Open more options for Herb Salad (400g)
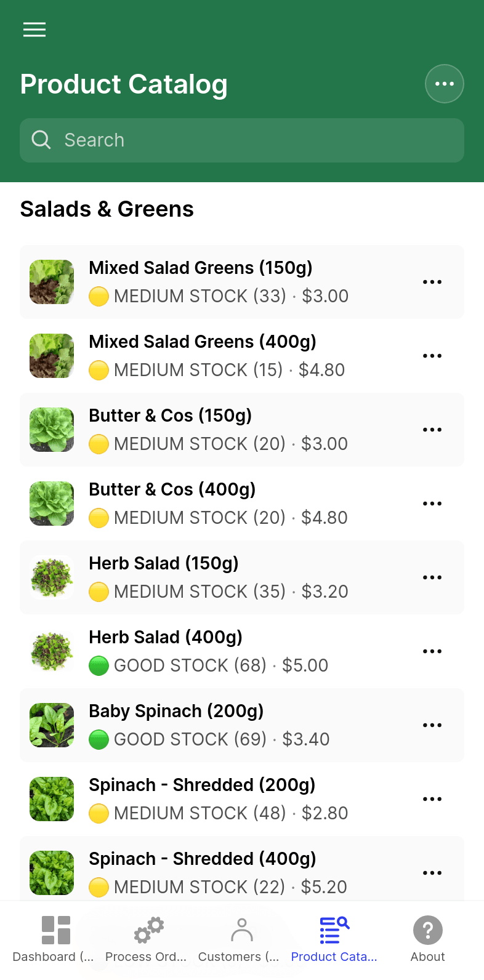The width and height of the screenshot is (484, 980). [x=432, y=651]
